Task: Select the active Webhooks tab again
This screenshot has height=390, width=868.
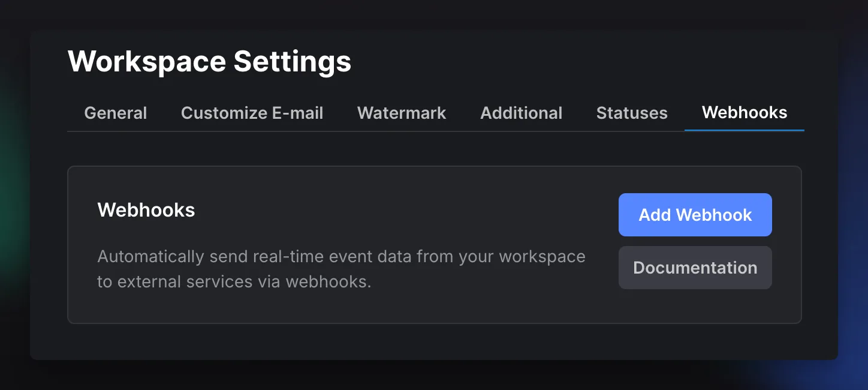Action: coord(744,113)
